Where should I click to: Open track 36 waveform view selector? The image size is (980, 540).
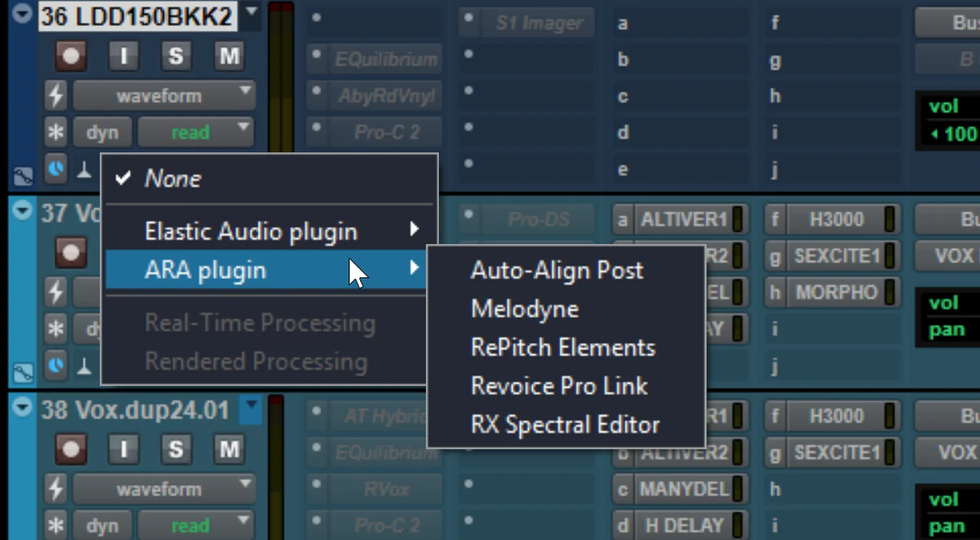165,96
